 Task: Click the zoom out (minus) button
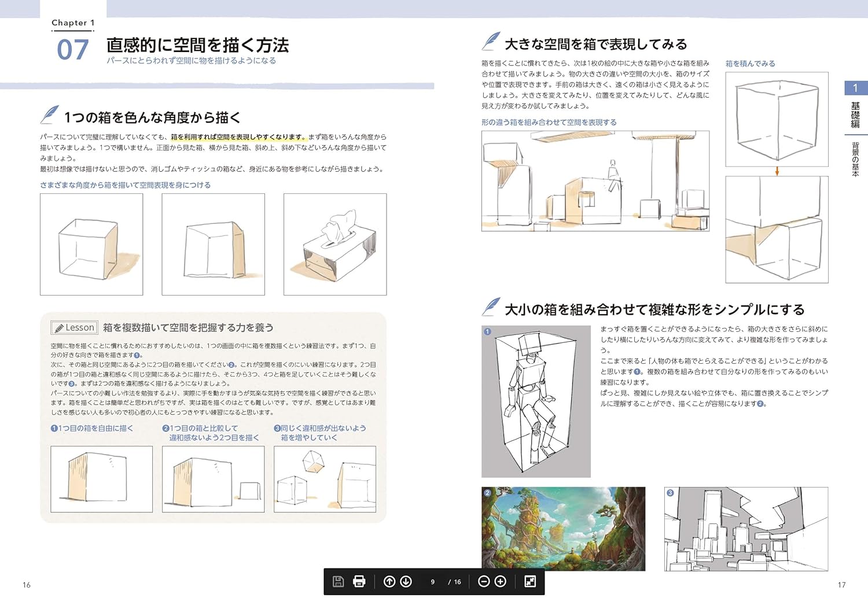coord(484,581)
